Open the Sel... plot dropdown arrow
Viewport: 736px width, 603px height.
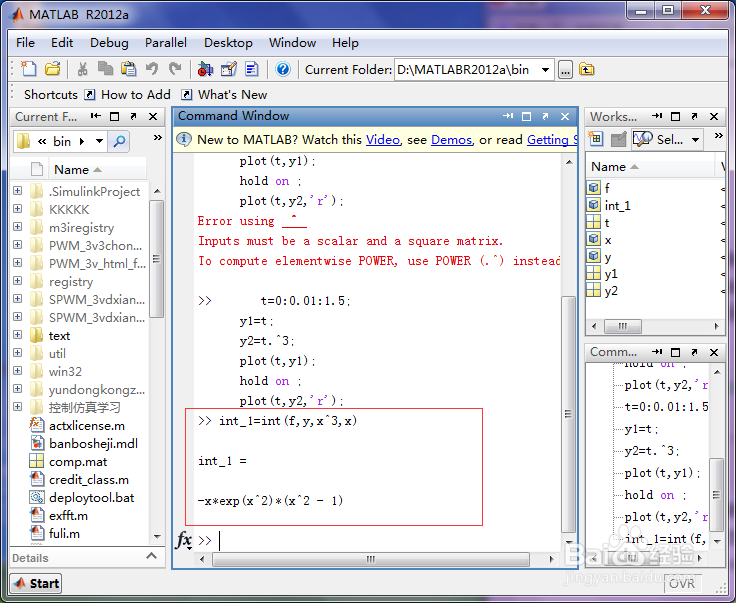tap(695, 140)
